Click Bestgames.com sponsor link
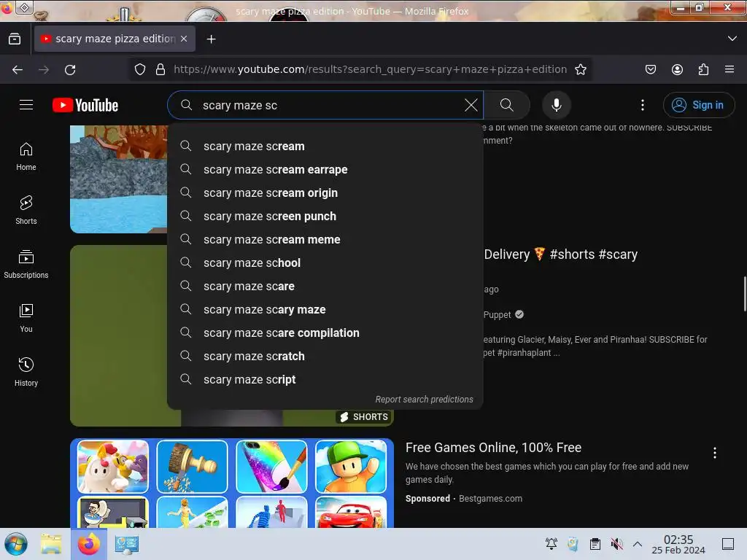747x560 pixels. coord(490,499)
